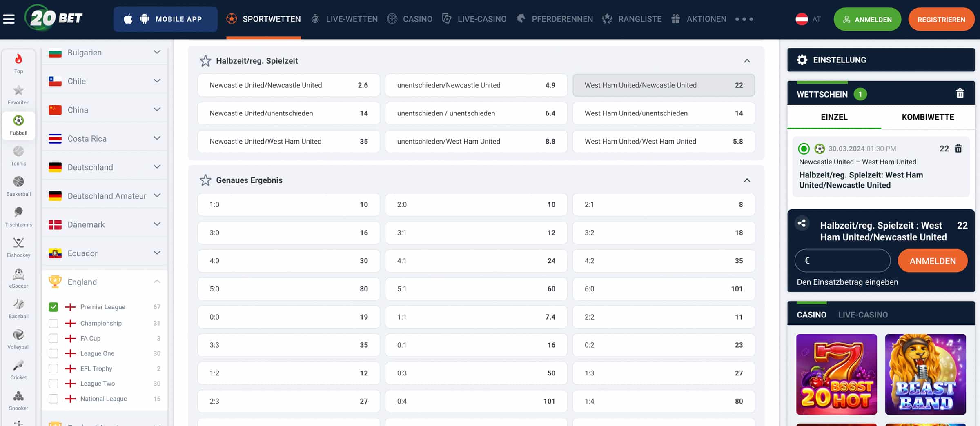Remove the Newcastle bet with trash icon
Image resolution: width=980 pixels, height=426 pixels.
[958, 149]
